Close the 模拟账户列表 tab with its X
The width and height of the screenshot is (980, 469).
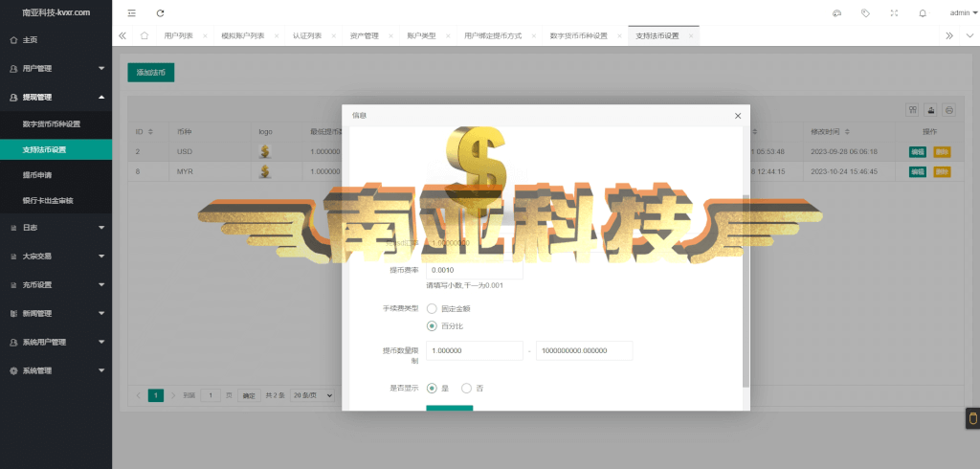pyautogui.click(x=277, y=36)
